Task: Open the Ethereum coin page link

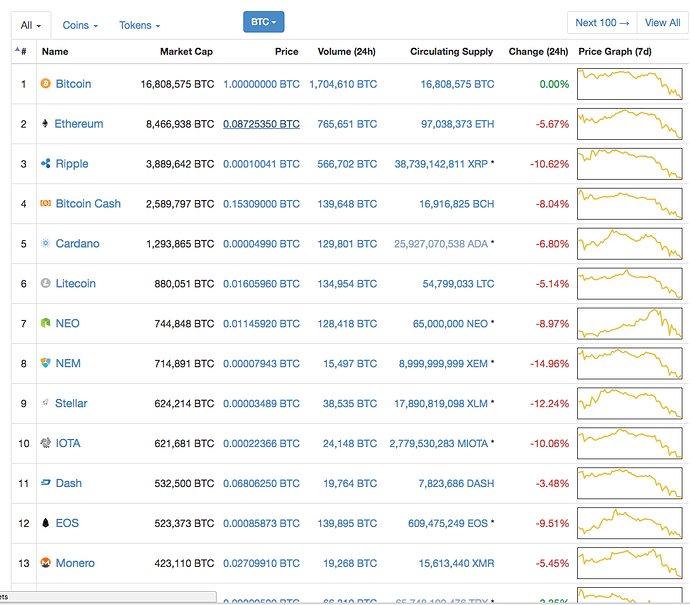Action: 79,124
